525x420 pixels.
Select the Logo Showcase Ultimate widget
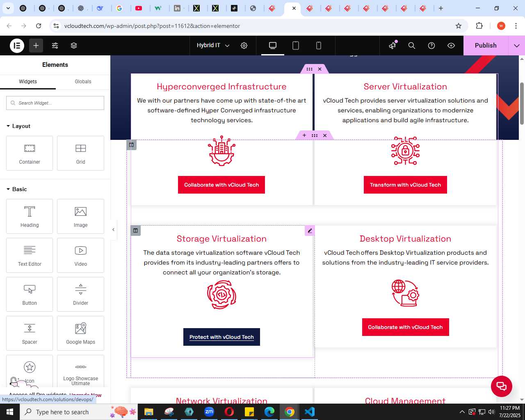(80, 371)
